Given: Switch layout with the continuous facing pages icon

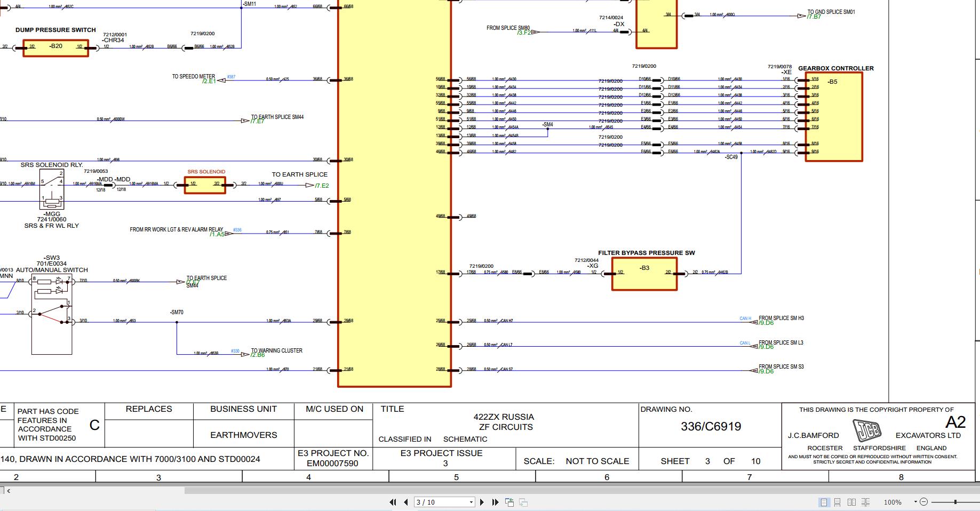Looking at the screenshot, I should pyautogui.click(x=865, y=502).
